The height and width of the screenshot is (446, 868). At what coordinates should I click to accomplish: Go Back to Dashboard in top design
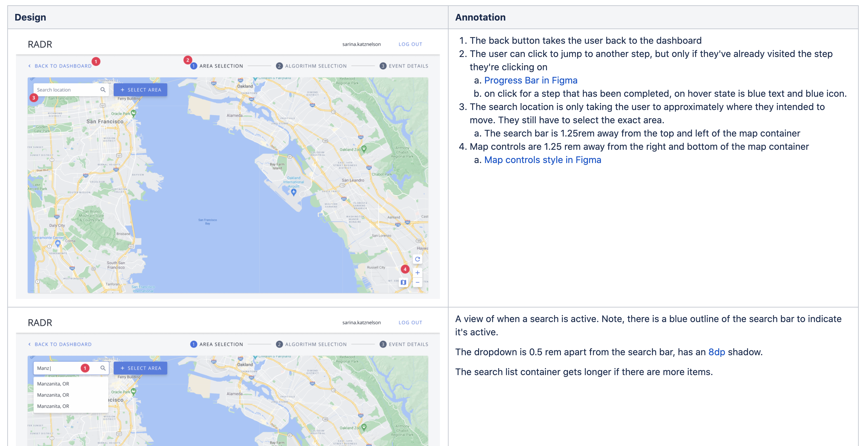[60, 66]
